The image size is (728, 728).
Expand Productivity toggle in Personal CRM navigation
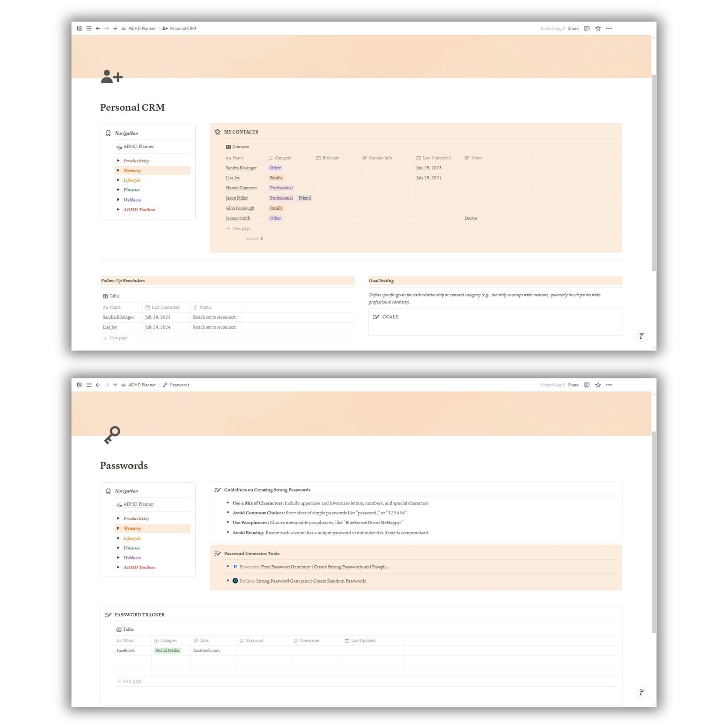pyautogui.click(x=118, y=161)
